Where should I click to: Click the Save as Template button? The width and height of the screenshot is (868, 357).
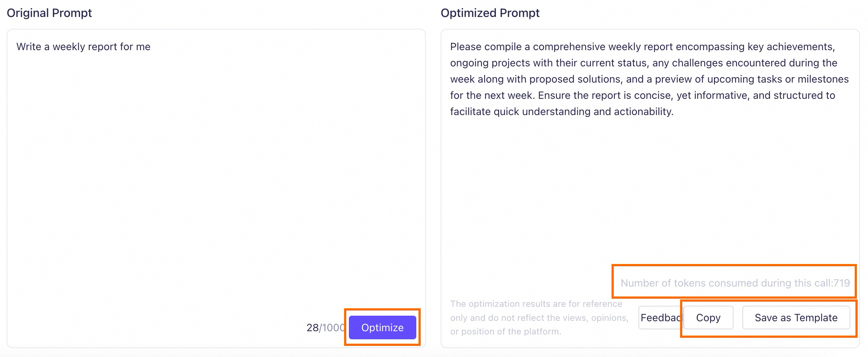(796, 318)
